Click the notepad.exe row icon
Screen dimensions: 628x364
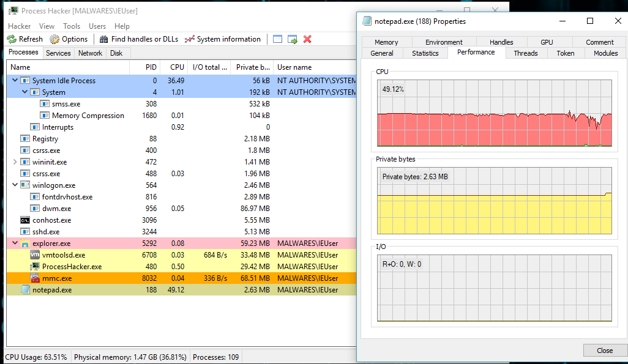(x=25, y=290)
